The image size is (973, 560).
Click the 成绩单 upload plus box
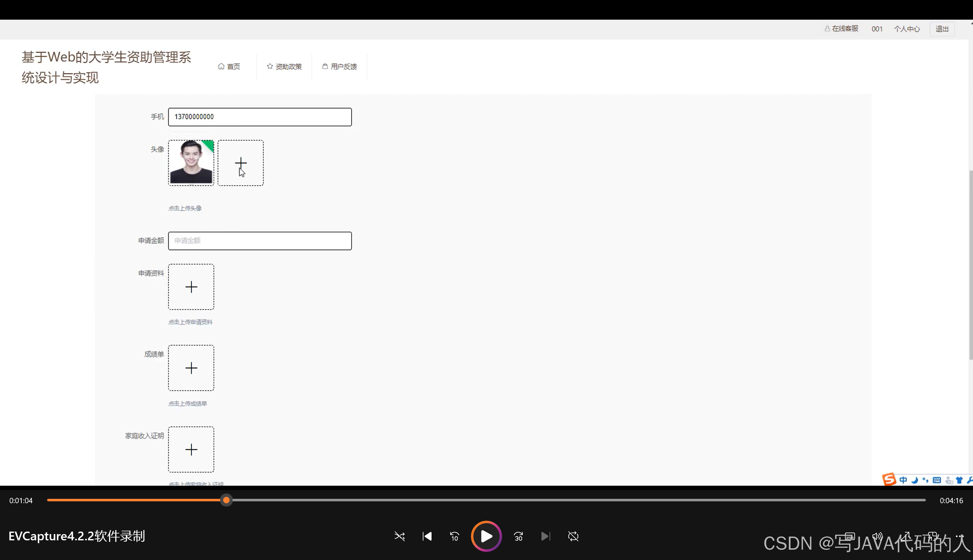point(191,368)
